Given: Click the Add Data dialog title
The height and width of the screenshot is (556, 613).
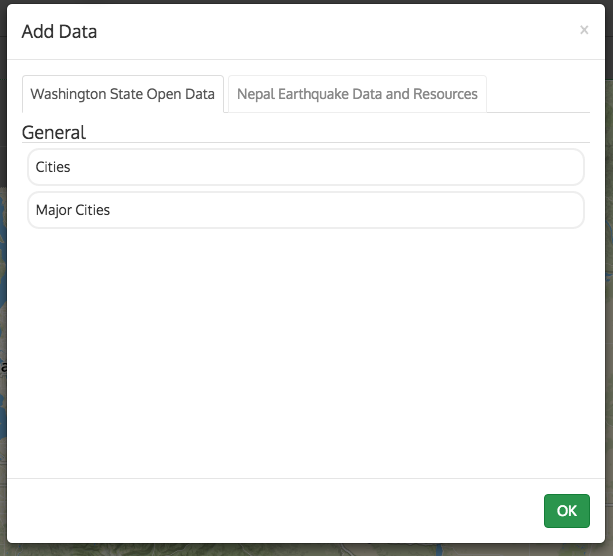Looking at the screenshot, I should pyautogui.click(x=59, y=31).
